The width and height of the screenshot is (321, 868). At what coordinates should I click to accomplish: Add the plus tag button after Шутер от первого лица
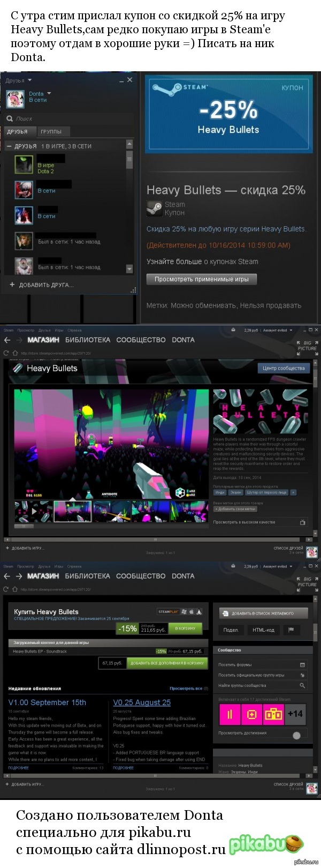click(x=293, y=492)
